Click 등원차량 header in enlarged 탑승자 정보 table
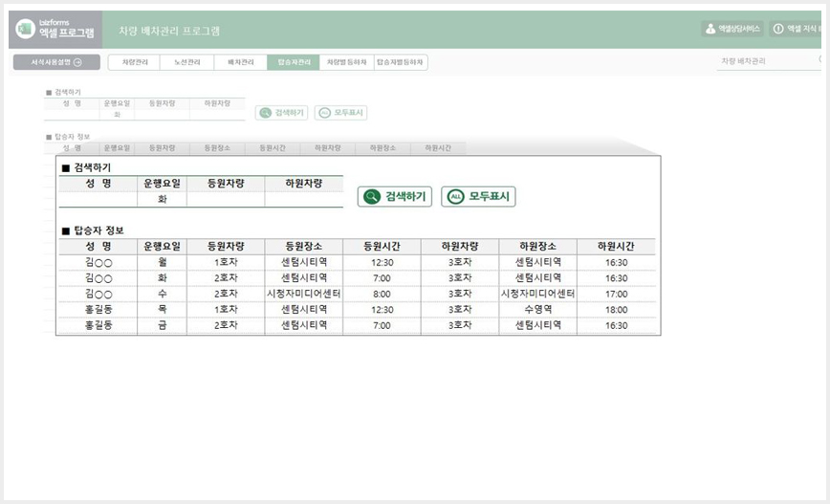This screenshot has height=504, width=830. coord(226,246)
